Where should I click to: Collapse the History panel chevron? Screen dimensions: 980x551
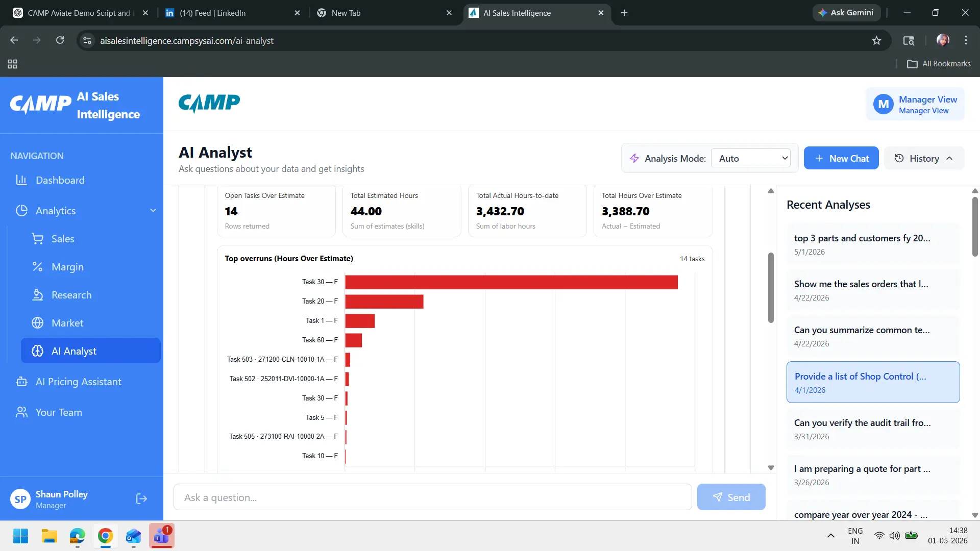click(x=949, y=158)
